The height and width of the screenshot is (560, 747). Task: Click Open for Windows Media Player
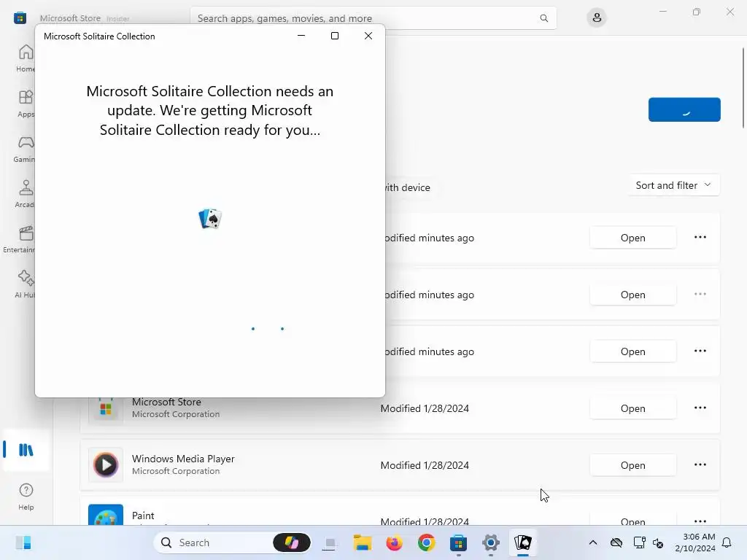pos(632,465)
